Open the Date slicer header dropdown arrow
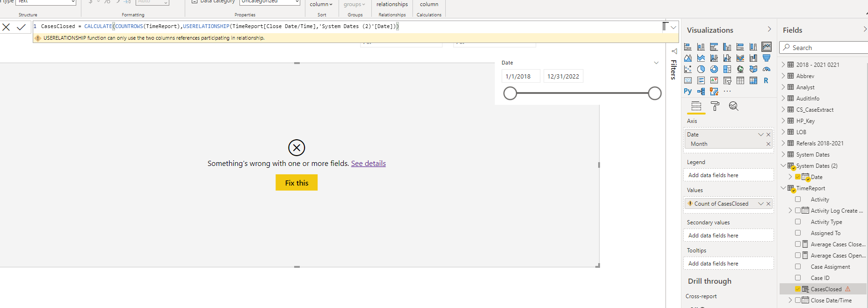 656,63
